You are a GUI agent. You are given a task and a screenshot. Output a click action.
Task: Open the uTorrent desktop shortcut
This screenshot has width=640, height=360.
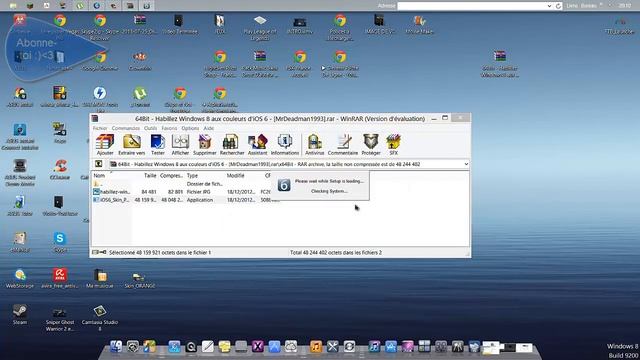[x=140, y=96]
